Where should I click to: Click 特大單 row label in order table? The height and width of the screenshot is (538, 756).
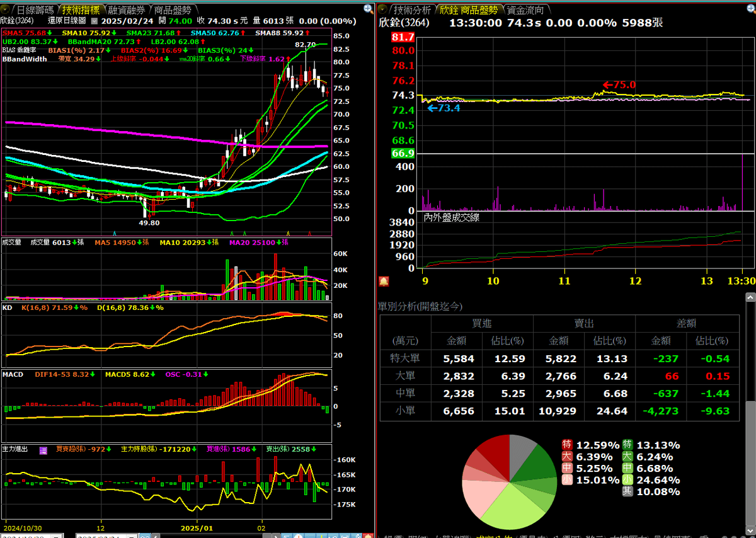[x=405, y=358]
